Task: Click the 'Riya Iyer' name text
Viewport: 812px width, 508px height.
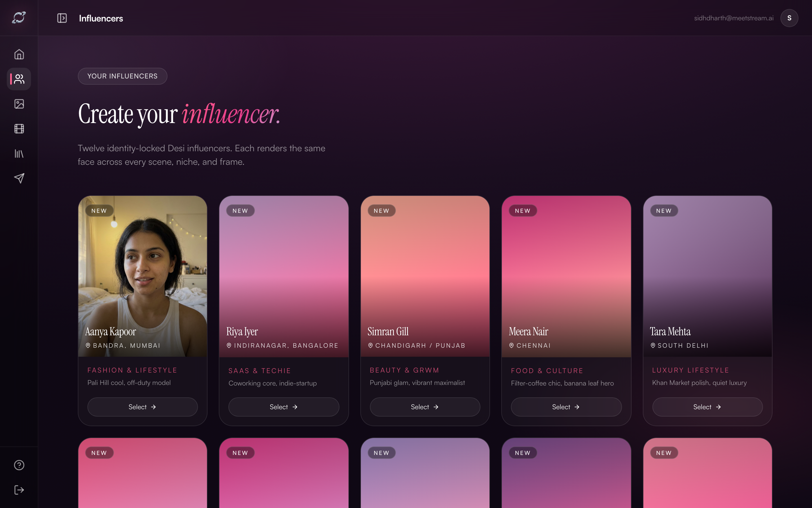Action: coord(242,332)
